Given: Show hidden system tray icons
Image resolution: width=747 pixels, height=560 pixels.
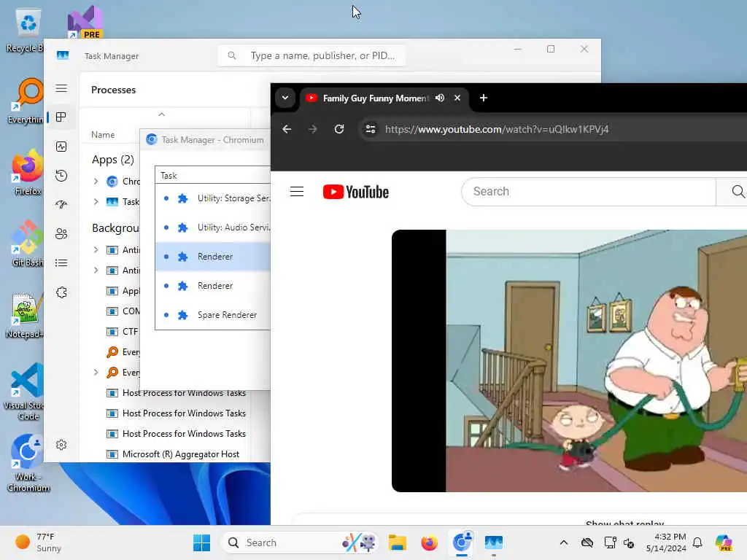Looking at the screenshot, I should click(x=564, y=542).
